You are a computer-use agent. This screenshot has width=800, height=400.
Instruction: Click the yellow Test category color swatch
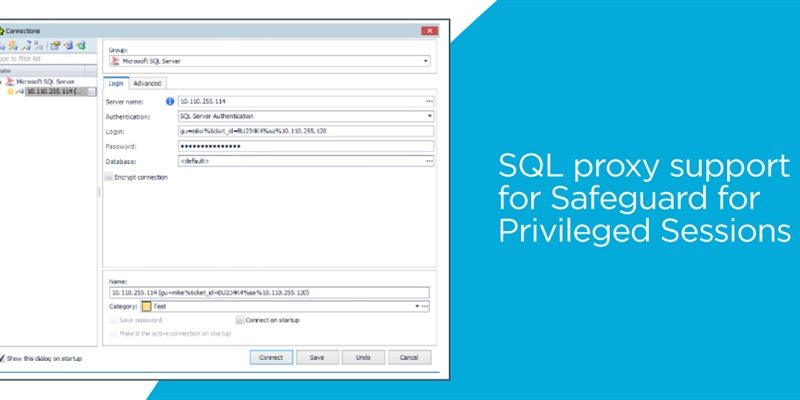(x=146, y=307)
